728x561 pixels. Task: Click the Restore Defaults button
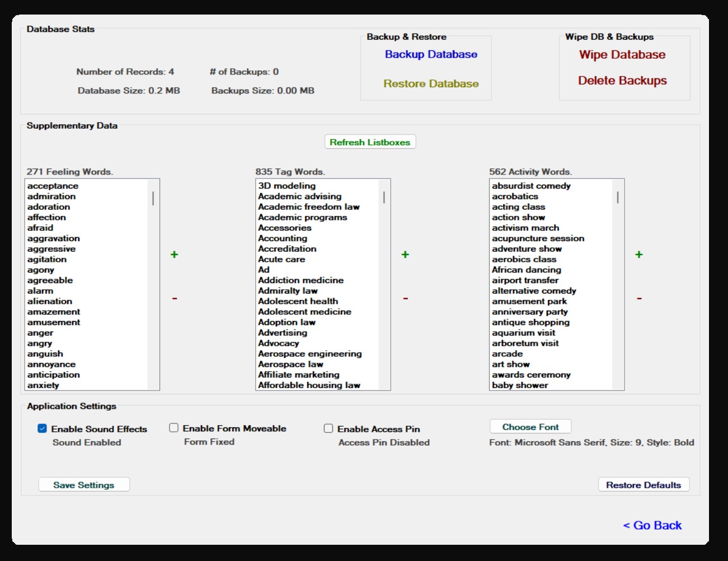pyautogui.click(x=644, y=485)
